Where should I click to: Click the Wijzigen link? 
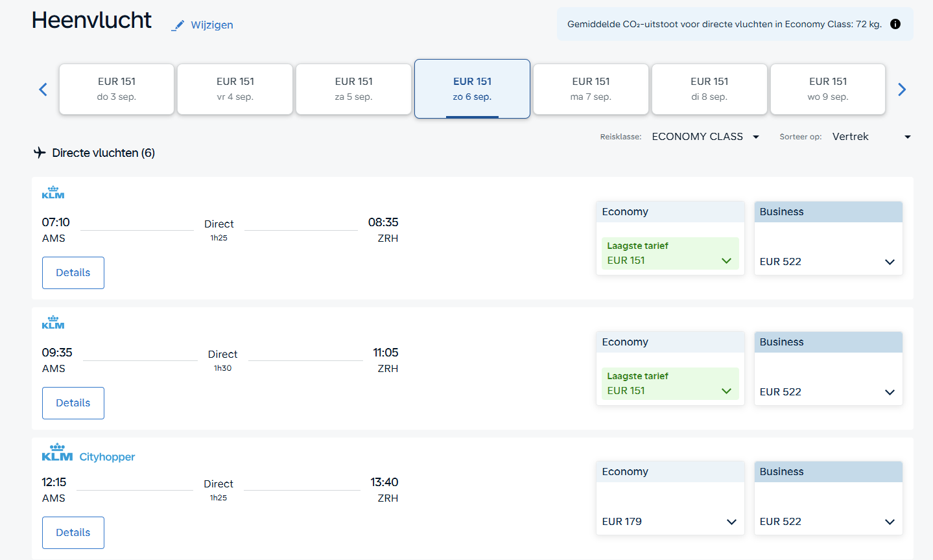coord(212,25)
